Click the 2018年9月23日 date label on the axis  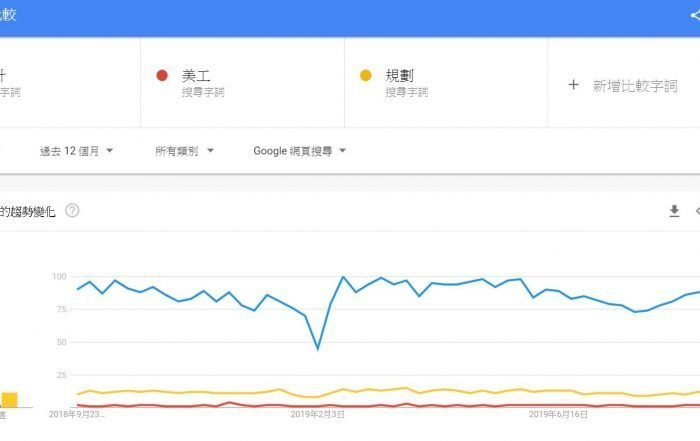coord(78,412)
